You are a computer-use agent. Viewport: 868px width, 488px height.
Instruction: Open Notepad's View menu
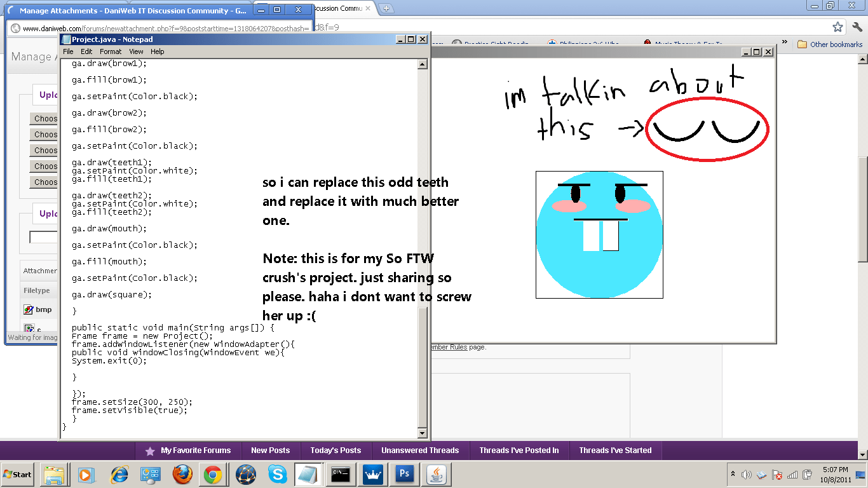[x=137, y=51]
